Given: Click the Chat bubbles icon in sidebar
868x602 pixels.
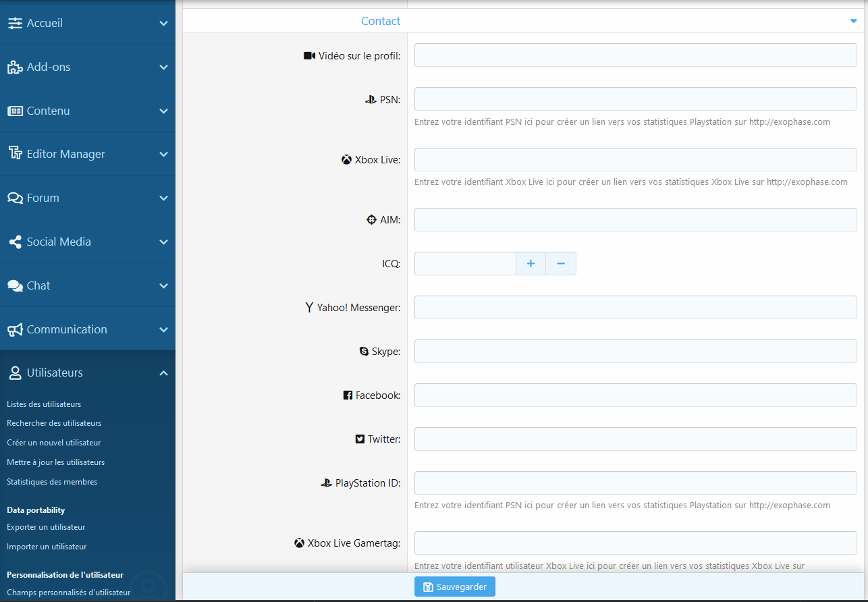Looking at the screenshot, I should click(15, 285).
